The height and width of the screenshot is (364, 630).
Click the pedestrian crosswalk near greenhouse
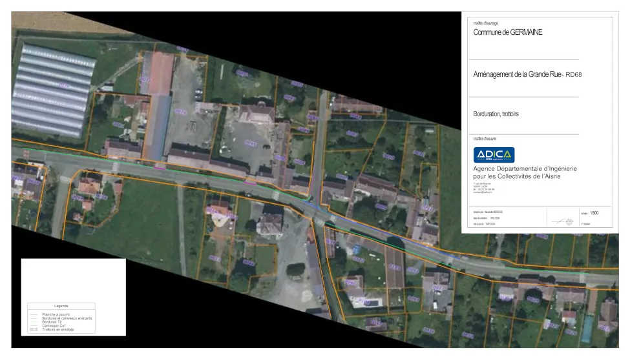(x=115, y=167)
